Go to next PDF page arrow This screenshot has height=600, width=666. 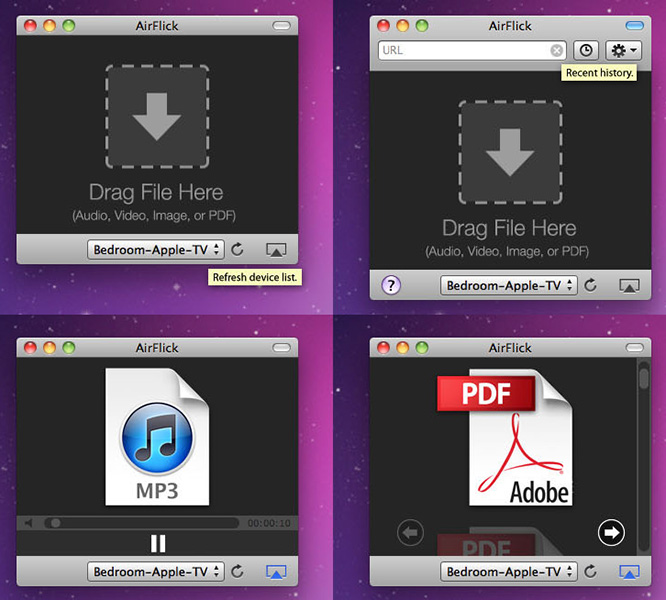coord(611,532)
